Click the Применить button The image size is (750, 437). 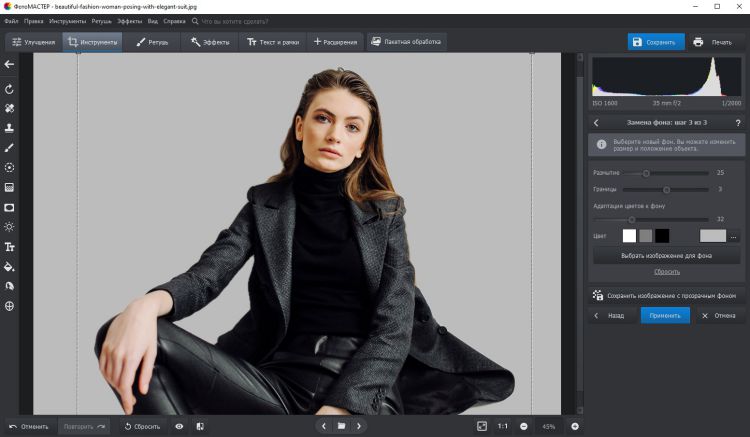point(665,315)
